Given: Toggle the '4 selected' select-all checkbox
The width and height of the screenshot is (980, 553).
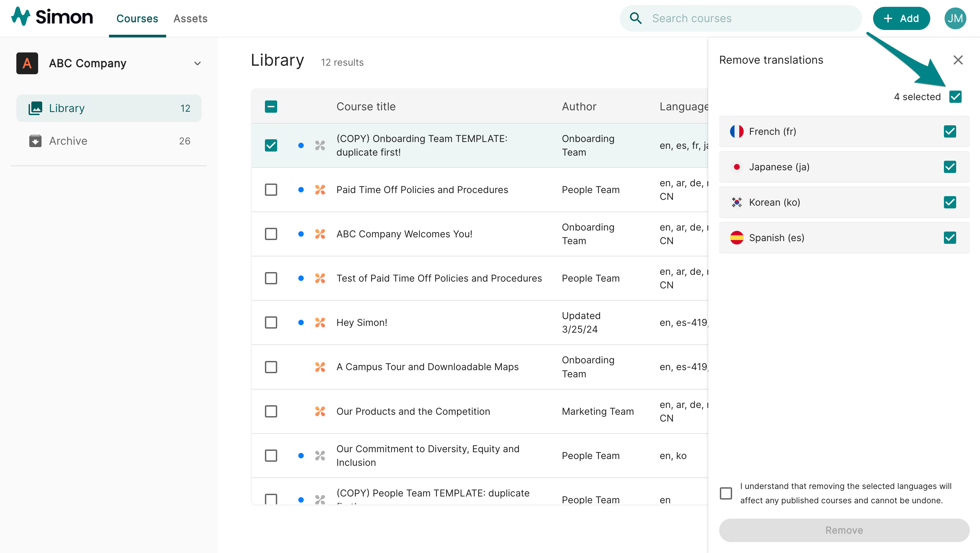Looking at the screenshot, I should [x=955, y=97].
